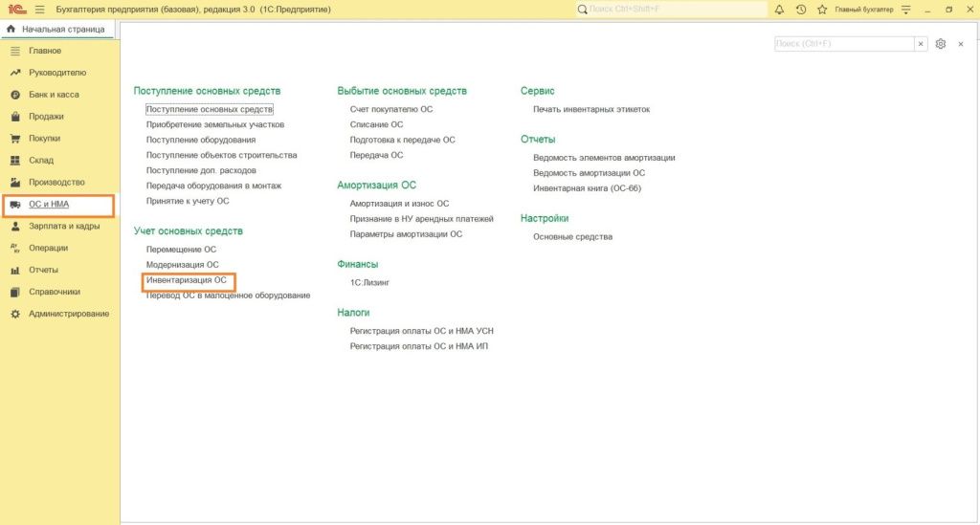Open Печать инвентарных этикеток
Viewport: 980px width, 525px height.
tap(591, 109)
